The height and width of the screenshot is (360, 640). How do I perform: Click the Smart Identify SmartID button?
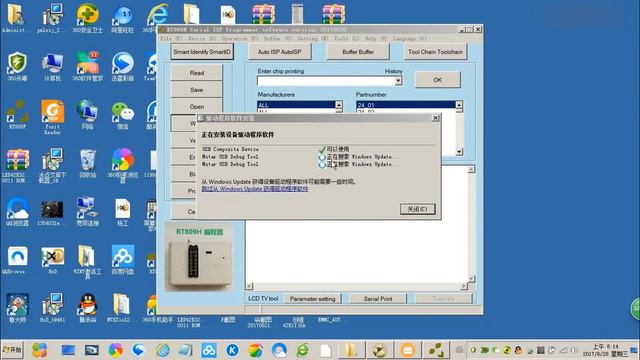tap(202, 52)
